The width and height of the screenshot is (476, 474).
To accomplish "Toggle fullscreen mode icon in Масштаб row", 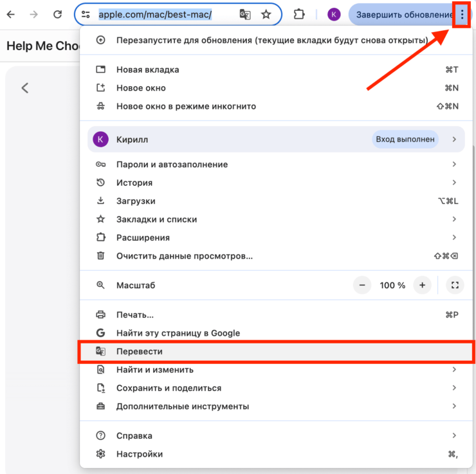I will tap(455, 285).
